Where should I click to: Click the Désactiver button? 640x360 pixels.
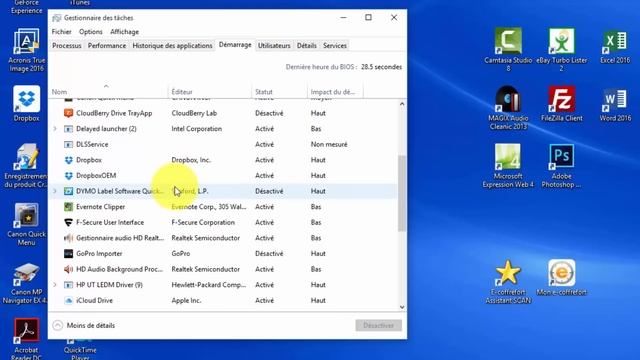point(378,325)
